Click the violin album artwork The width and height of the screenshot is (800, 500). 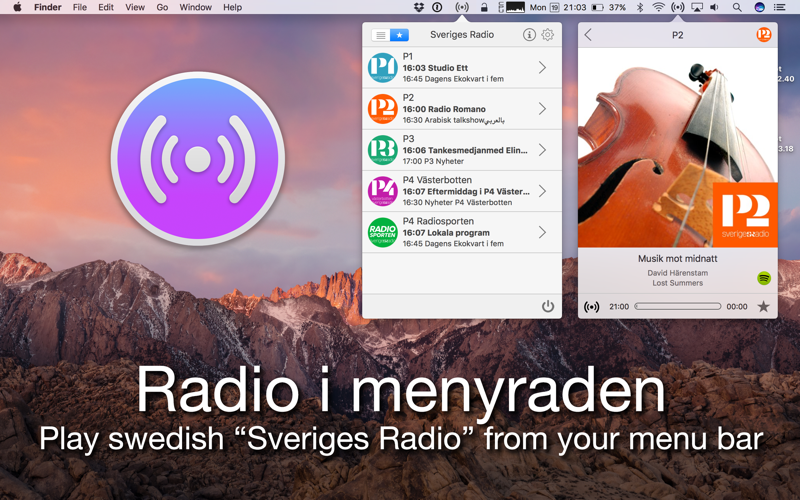point(678,147)
